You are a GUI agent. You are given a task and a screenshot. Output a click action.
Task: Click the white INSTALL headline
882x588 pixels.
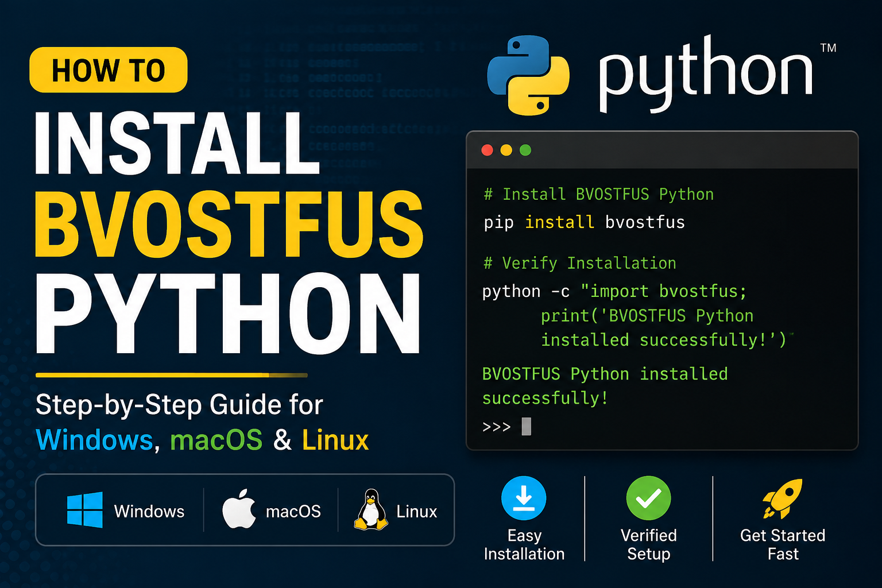177,144
